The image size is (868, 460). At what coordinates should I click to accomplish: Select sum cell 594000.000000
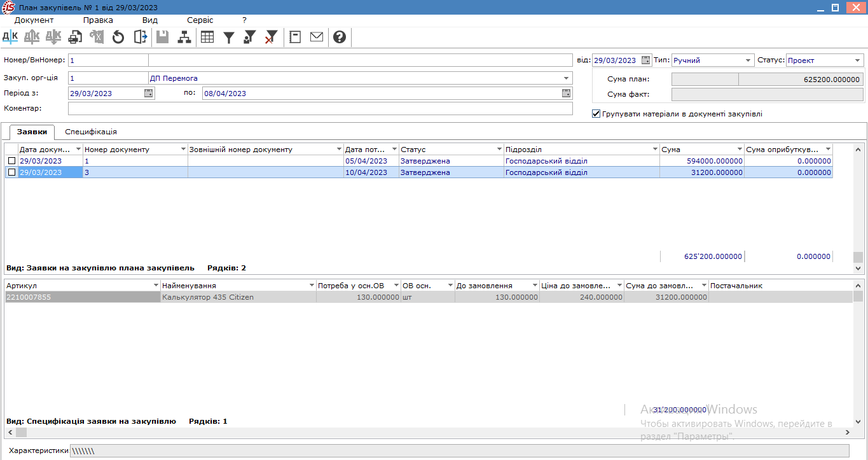[702, 161]
